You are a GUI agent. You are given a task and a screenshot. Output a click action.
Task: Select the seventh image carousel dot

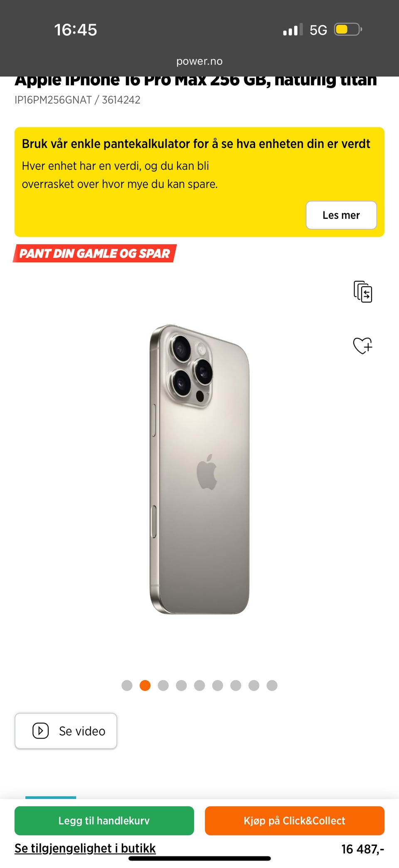pyautogui.click(x=236, y=685)
